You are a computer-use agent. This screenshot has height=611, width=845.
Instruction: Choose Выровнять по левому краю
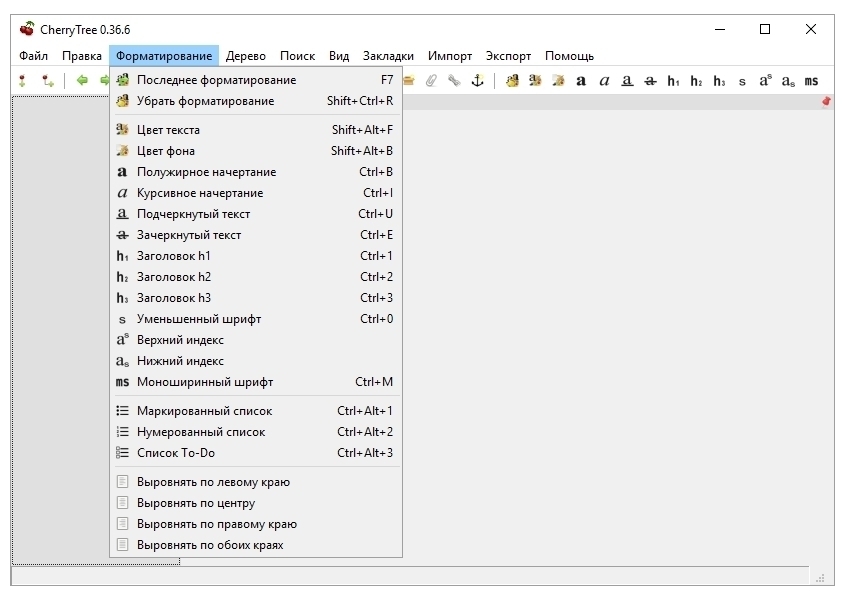[x=255, y=482]
